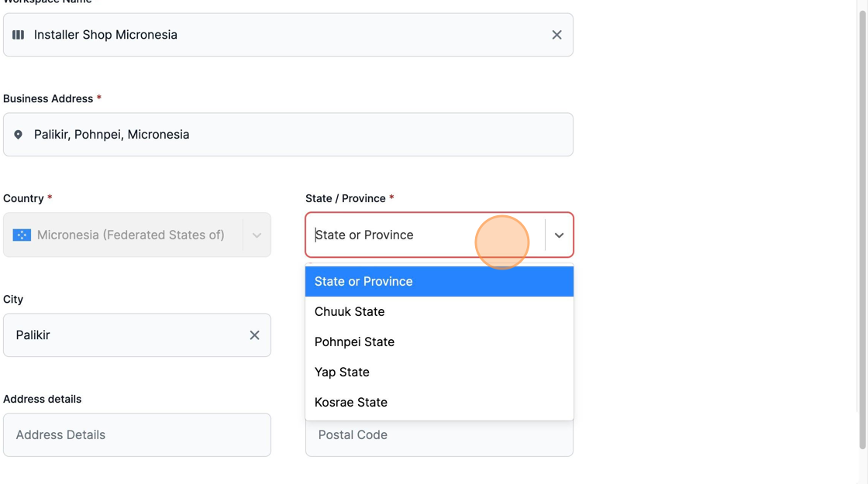Click the State or Province search box
The height and width of the screenshot is (484, 868).
pos(425,235)
